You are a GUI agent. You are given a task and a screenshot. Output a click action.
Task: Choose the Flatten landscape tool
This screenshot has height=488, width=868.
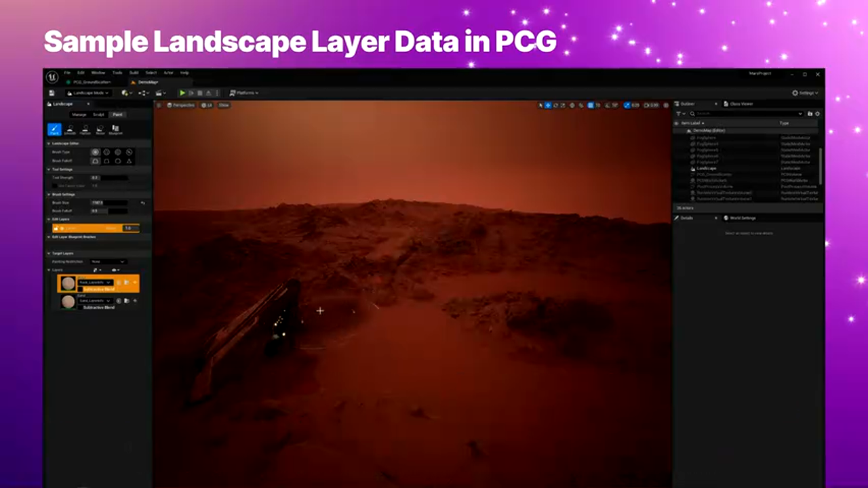tap(85, 129)
